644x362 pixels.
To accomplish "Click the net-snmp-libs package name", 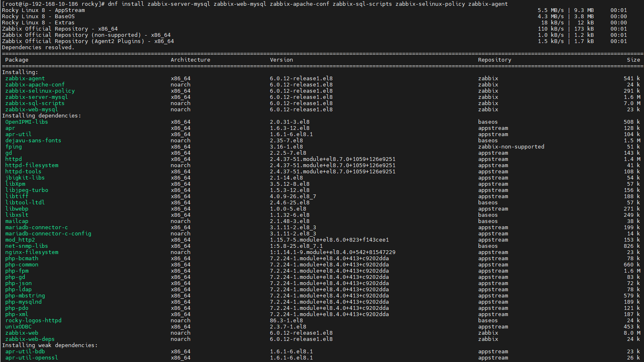I will pos(26,246).
